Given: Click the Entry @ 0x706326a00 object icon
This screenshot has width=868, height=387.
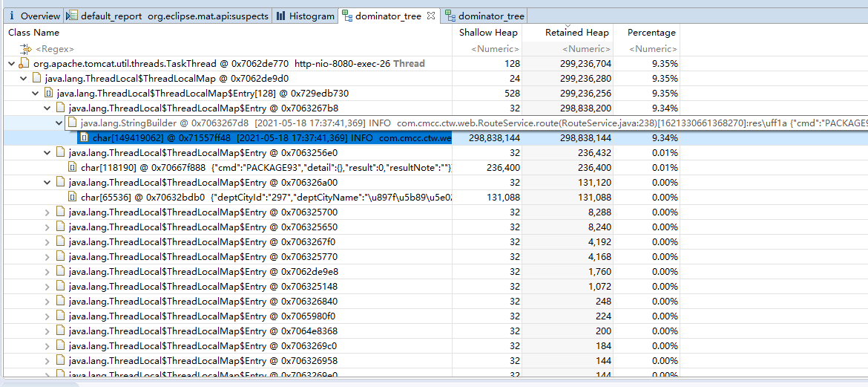Looking at the screenshot, I should tap(60, 183).
